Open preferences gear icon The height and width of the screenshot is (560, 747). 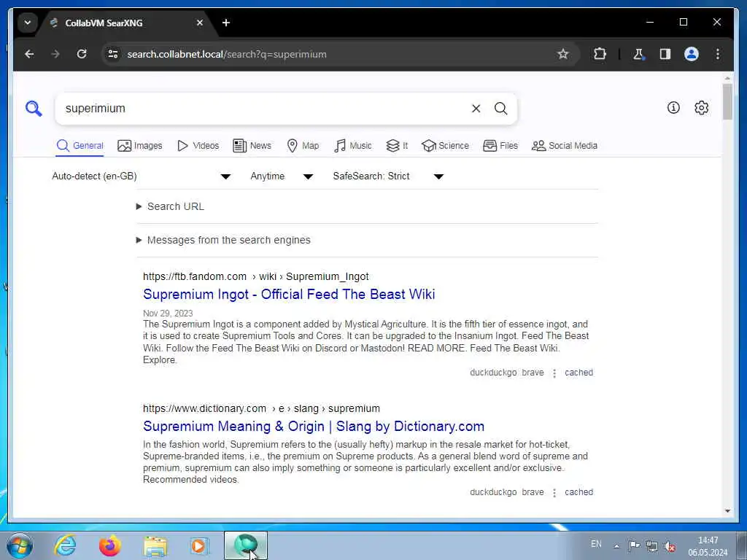point(701,108)
